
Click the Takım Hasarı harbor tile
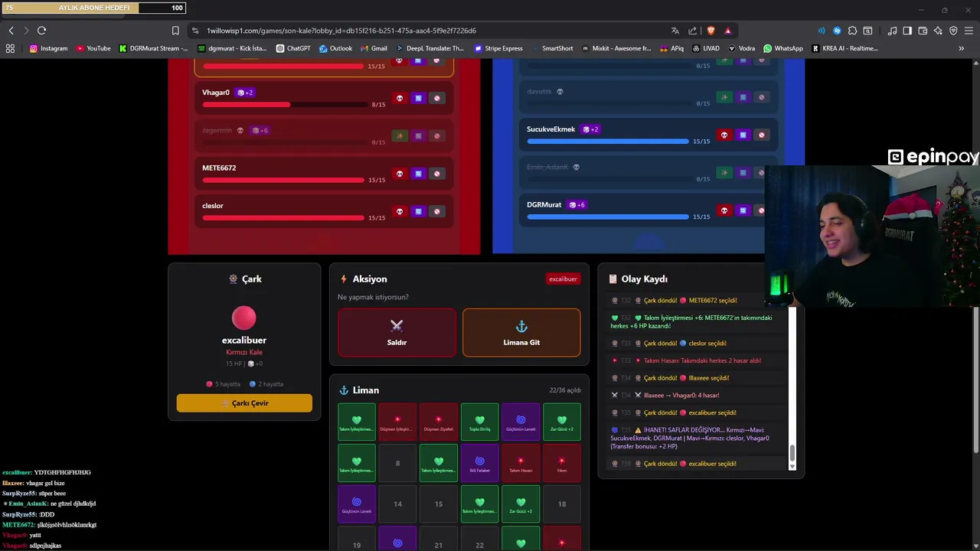521,463
